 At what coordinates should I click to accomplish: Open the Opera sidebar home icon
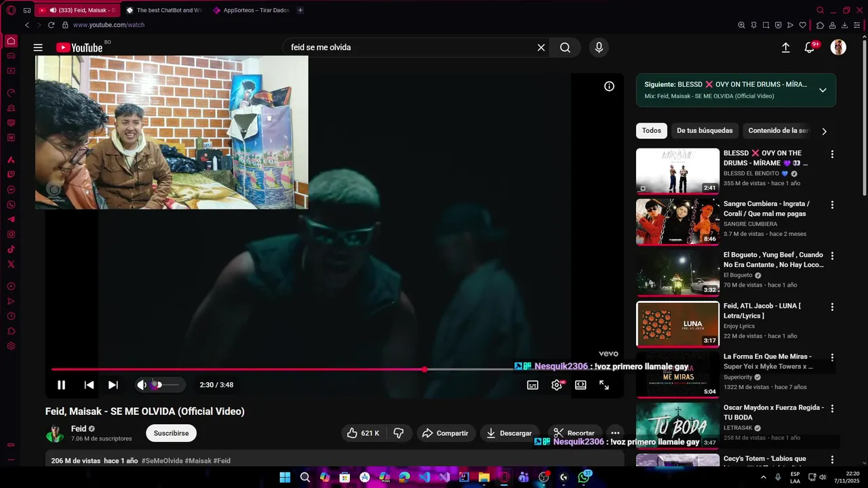click(11, 41)
